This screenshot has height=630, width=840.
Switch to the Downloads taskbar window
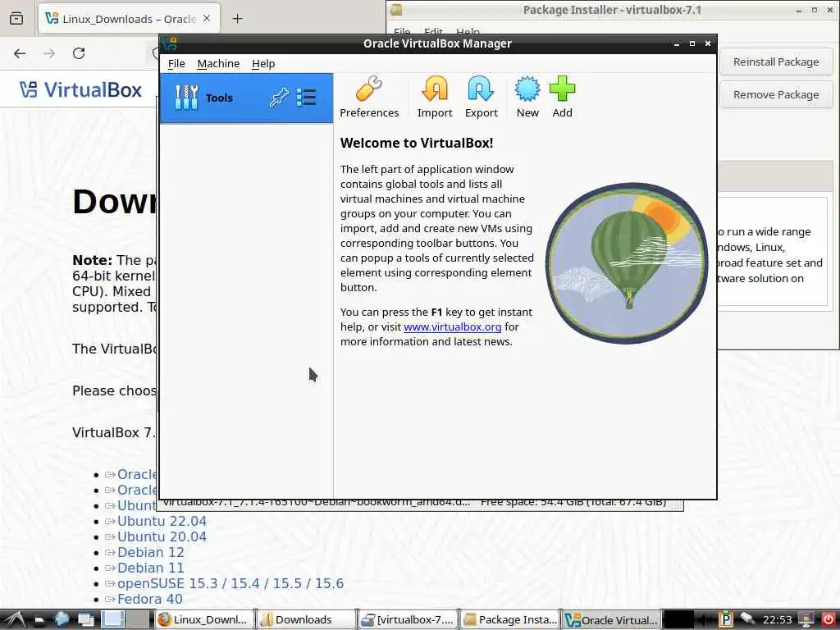pos(306,619)
